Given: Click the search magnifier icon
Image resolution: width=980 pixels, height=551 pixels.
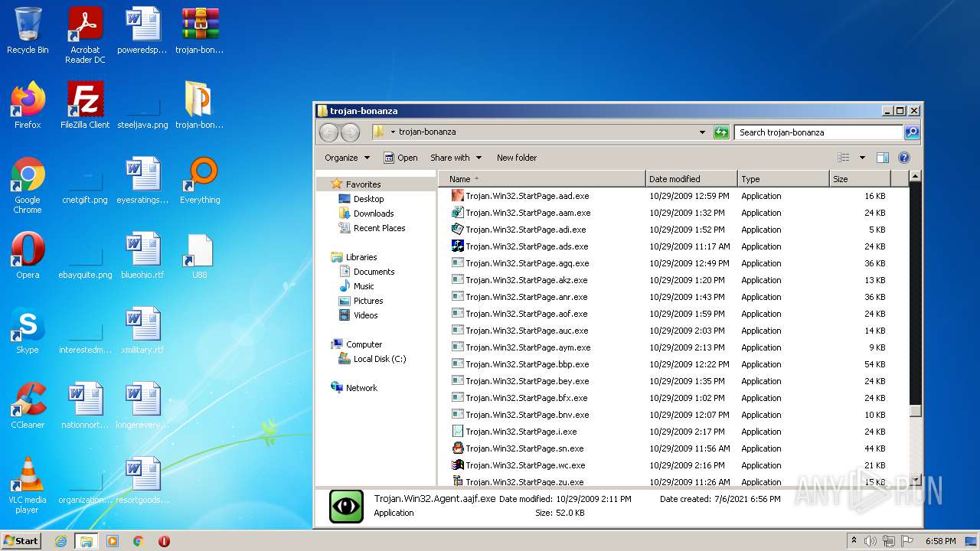Looking at the screenshot, I should [x=911, y=132].
